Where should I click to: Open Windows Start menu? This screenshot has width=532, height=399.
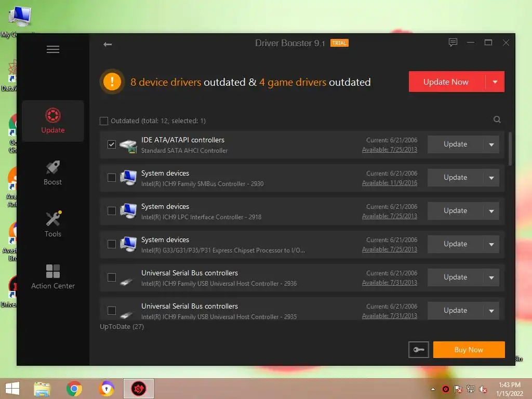tap(12, 389)
